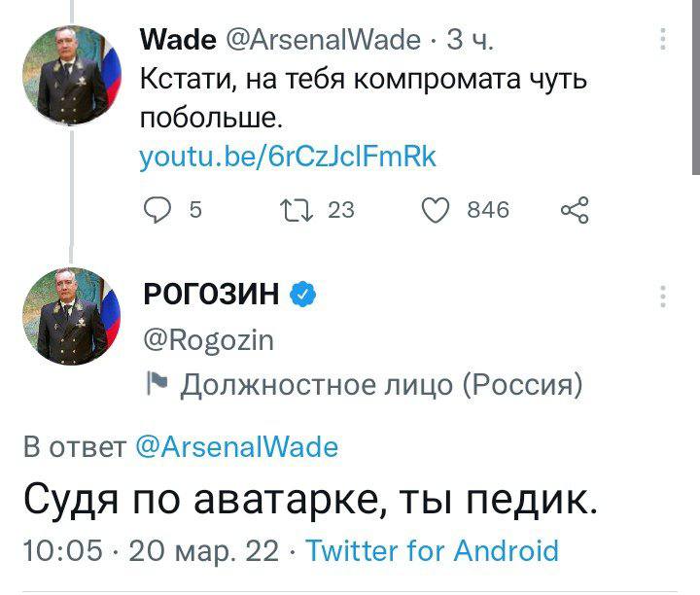
Task: Expand the three-dot menu on РОГОЗИН's tweet
Action: click(x=663, y=297)
